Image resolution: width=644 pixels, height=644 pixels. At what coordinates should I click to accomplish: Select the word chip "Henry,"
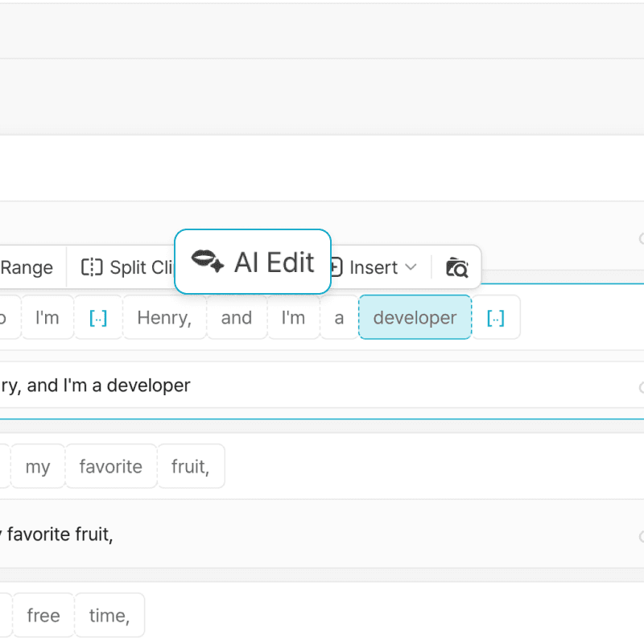164,318
